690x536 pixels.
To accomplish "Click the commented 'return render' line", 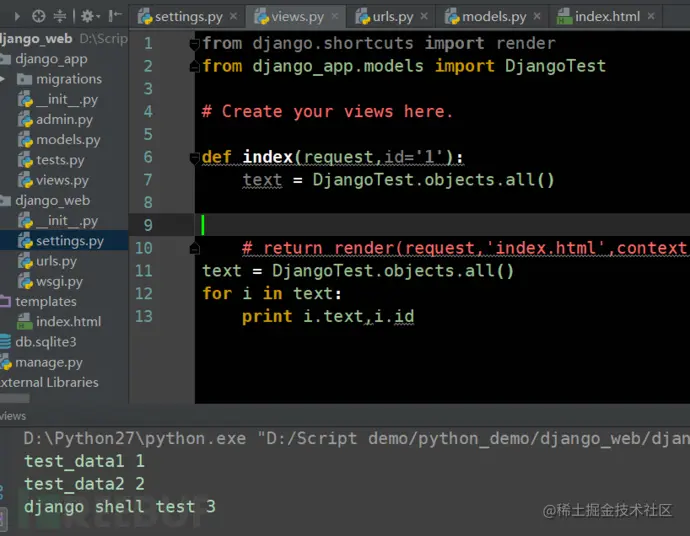I will pos(465,248).
